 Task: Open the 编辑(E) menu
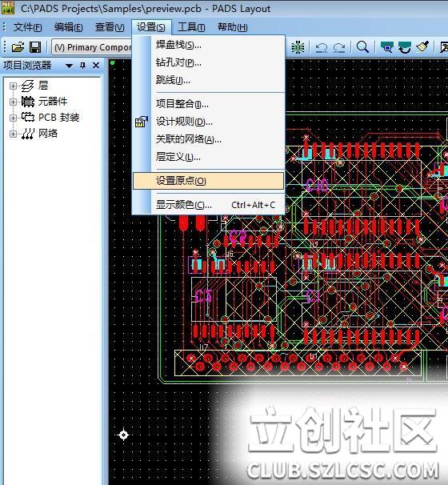pyautogui.click(x=68, y=27)
